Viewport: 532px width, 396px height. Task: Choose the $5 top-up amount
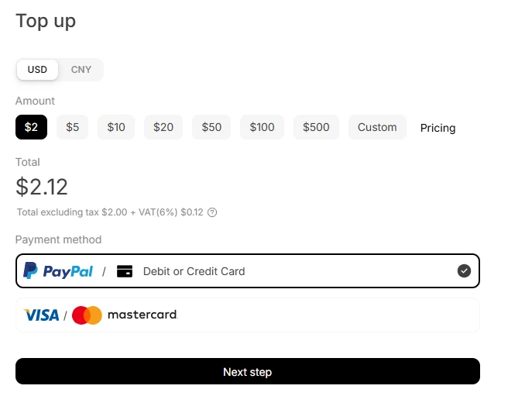[x=72, y=127]
